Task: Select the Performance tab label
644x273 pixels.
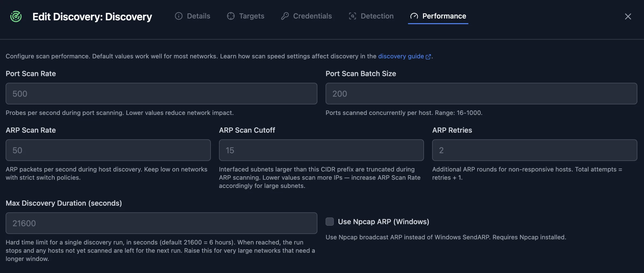Action: click(x=444, y=16)
